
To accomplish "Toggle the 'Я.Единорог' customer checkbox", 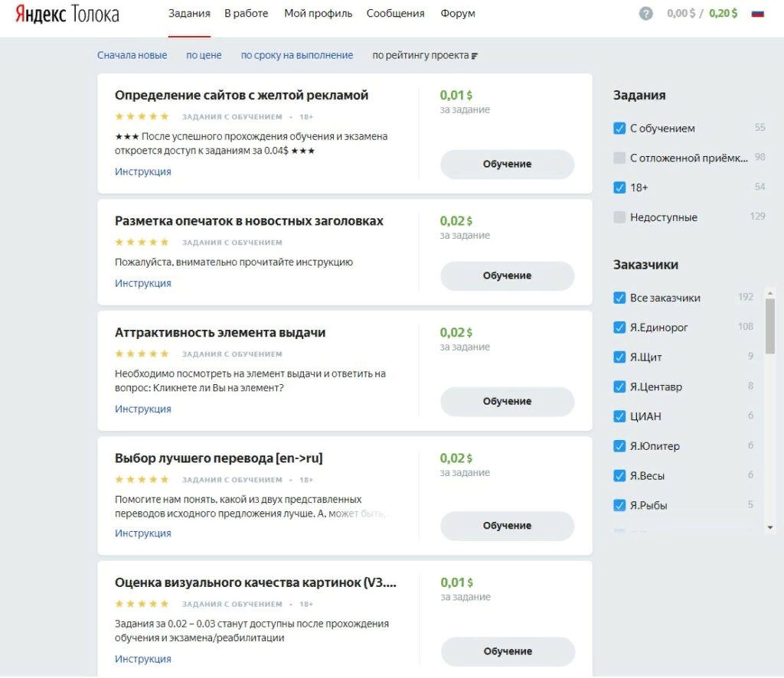I will click(620, 328).
